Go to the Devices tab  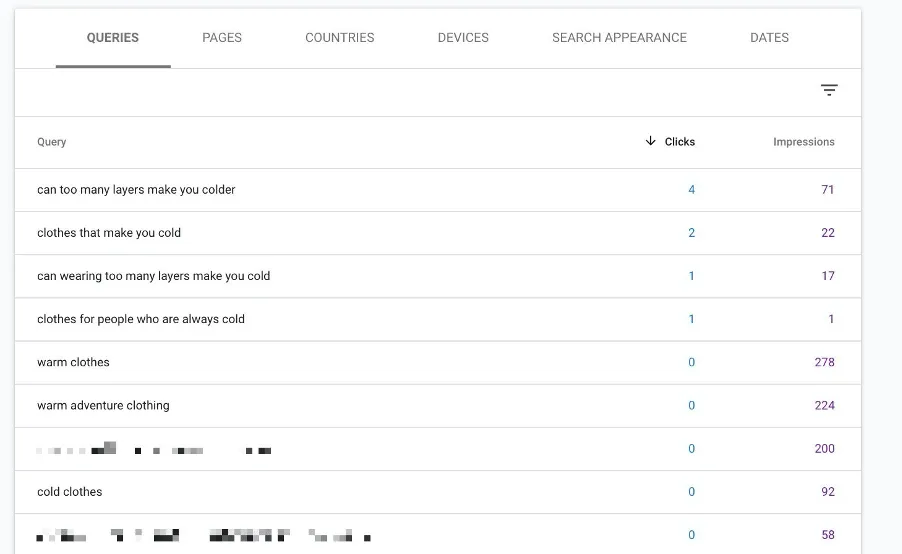click(x=463, y=38)
